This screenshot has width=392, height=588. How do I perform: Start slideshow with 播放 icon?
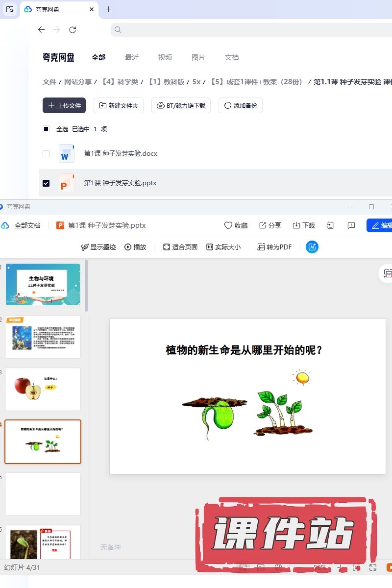point(128,247)
